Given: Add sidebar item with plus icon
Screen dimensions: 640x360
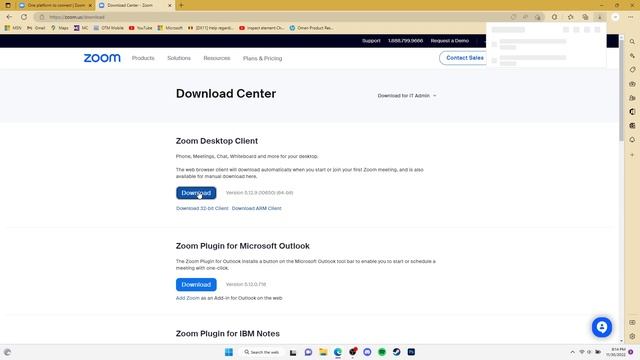Looking at the screenshot, I should coord(632,155).
